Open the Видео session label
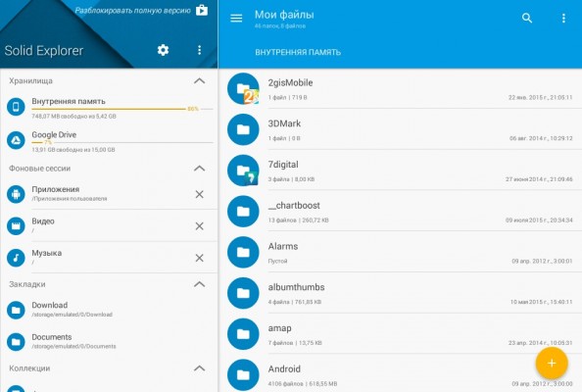This screenshot has height=392, width=582. coord(43,221)
